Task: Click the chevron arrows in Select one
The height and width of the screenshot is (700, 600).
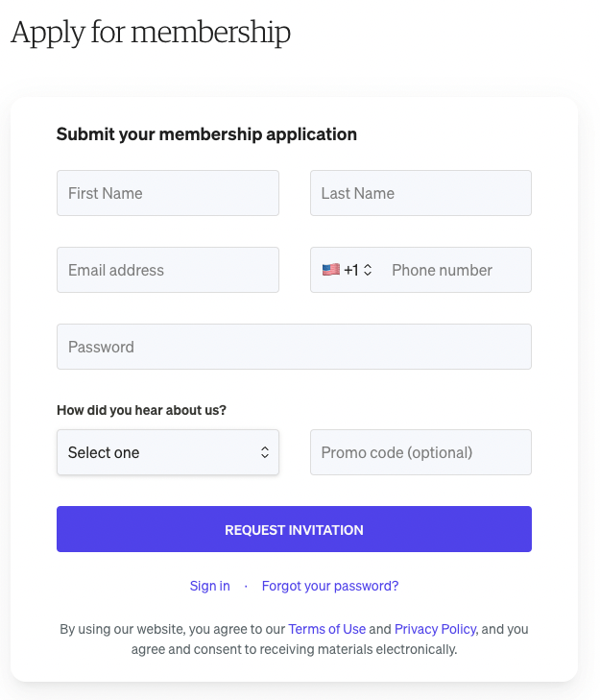Action: tap(265, 452)
